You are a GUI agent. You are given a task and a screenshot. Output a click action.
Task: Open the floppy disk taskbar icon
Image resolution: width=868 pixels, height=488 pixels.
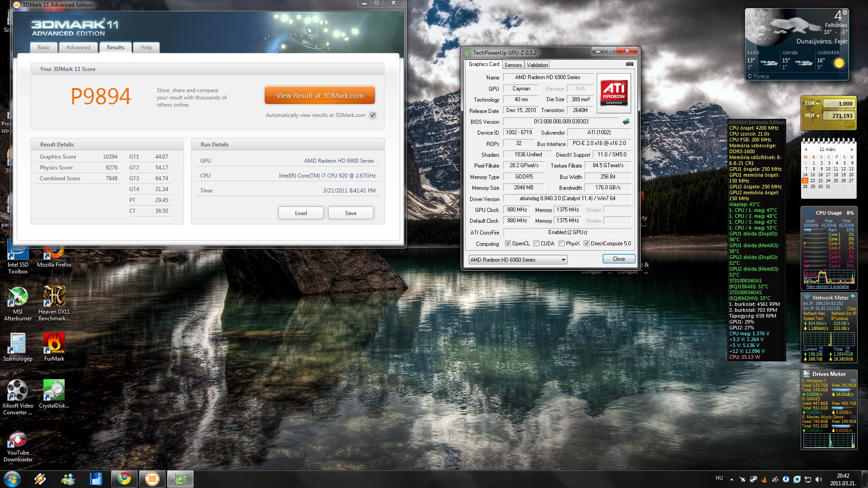[x=96, y=479]
